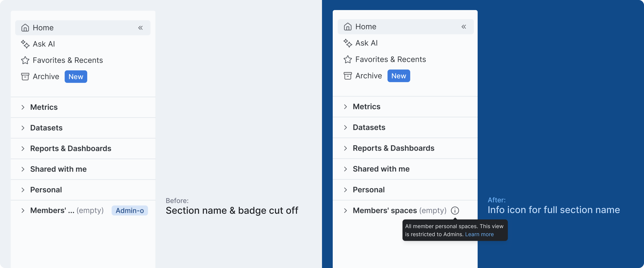This screenshot has width=644, height=268.
Task: Expand Reports & Dashboards in the Before sidebar
Action: pos(23,149)
